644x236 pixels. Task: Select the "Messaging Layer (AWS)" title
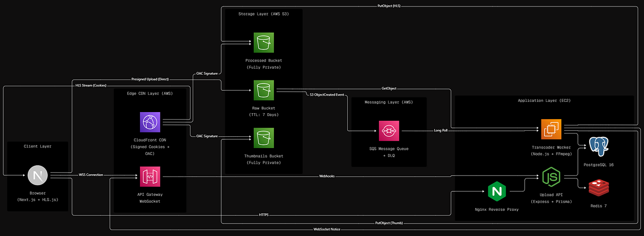389,101
